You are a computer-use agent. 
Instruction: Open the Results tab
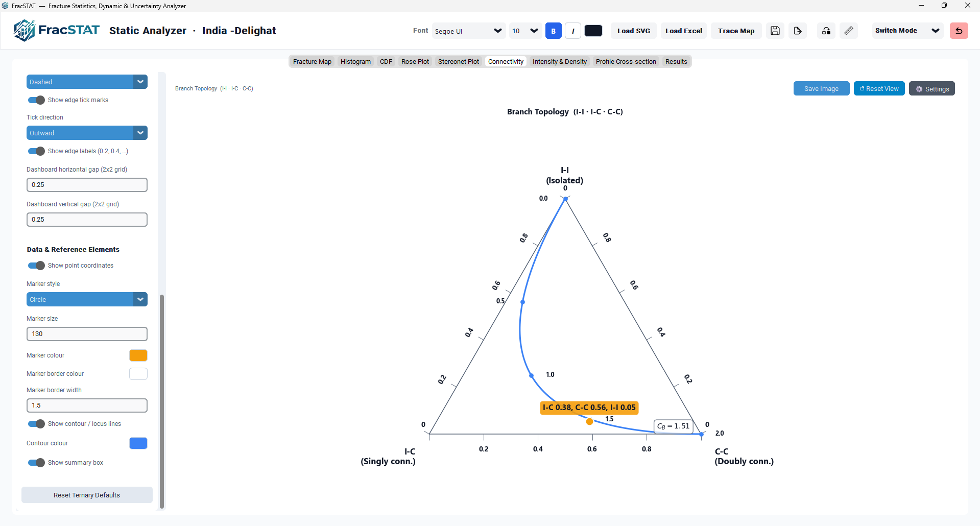click(x=676, y=61)
